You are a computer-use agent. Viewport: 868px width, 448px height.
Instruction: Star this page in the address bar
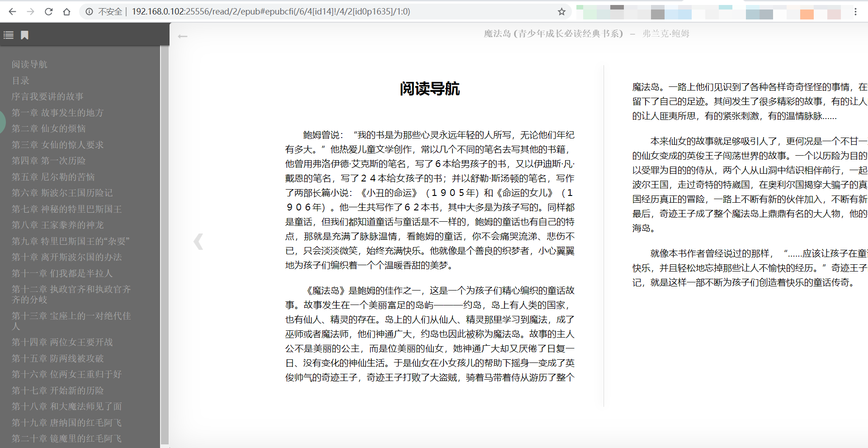[562, 12]
